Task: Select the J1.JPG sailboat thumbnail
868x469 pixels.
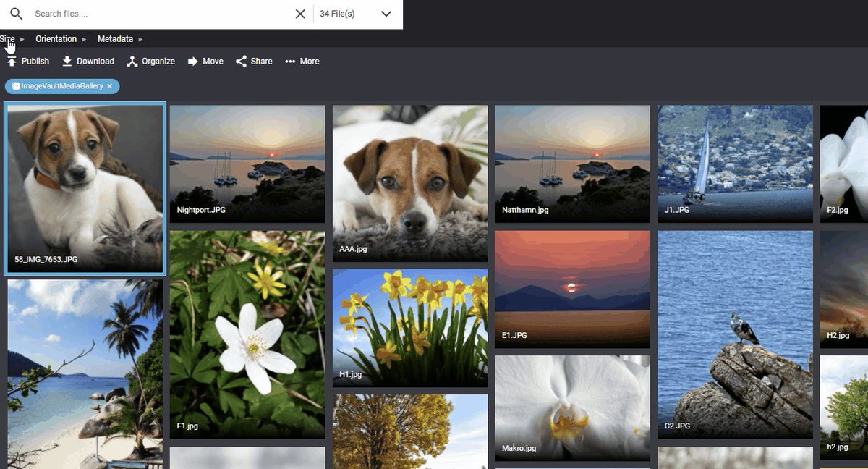Action: point(735,164)
